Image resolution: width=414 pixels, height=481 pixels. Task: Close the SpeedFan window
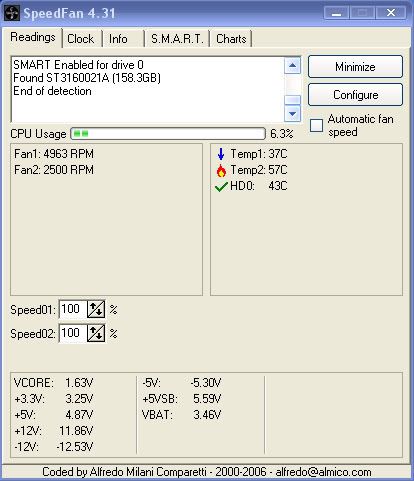click(x=391, y=13)
